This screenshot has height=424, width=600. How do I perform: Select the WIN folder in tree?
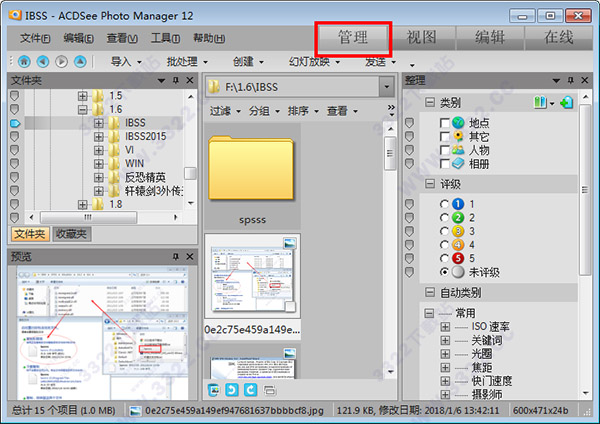(134, 164)
